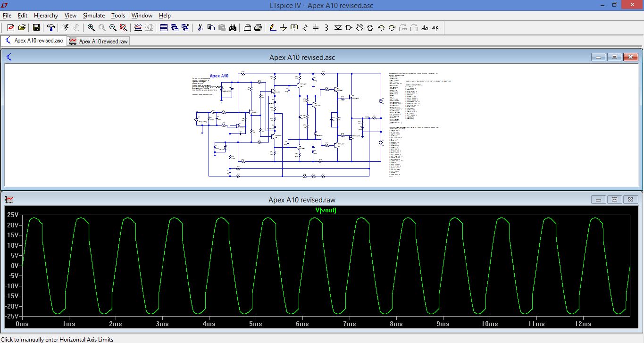Click the 12ms label on horizontal axis
Viewport: 644px width, 343px height.
pos(584,324)
